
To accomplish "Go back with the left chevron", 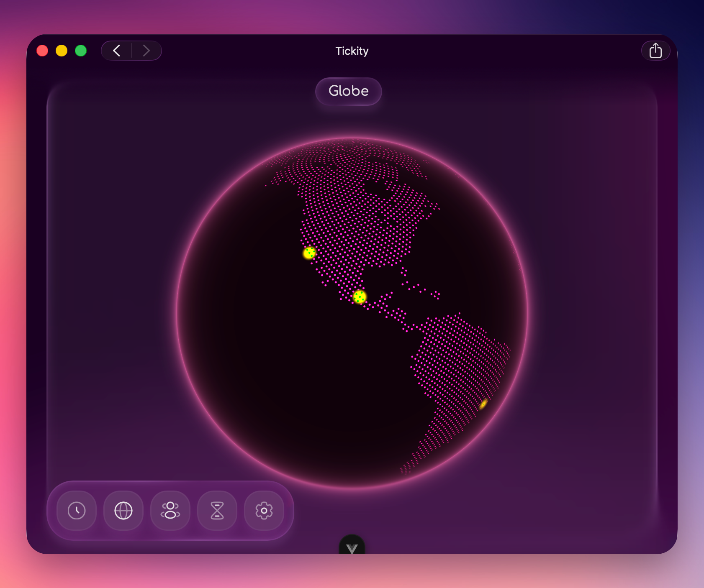I will tap(117, 51).
